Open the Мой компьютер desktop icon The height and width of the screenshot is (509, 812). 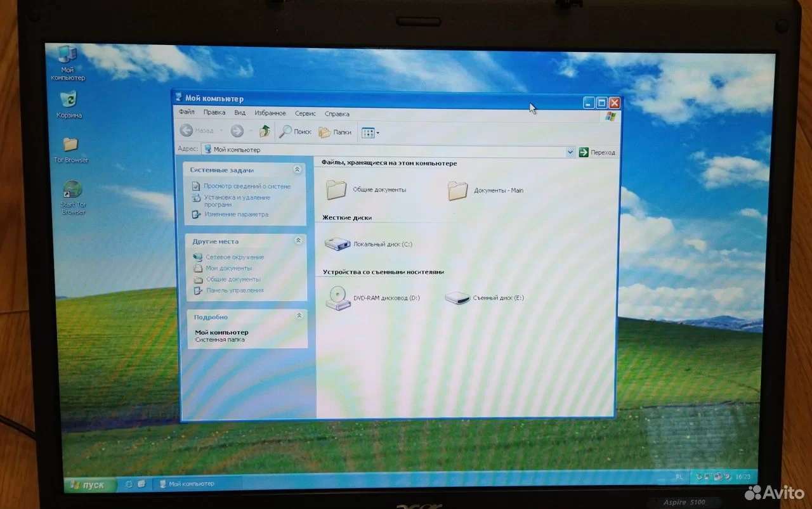coord(68,63)
